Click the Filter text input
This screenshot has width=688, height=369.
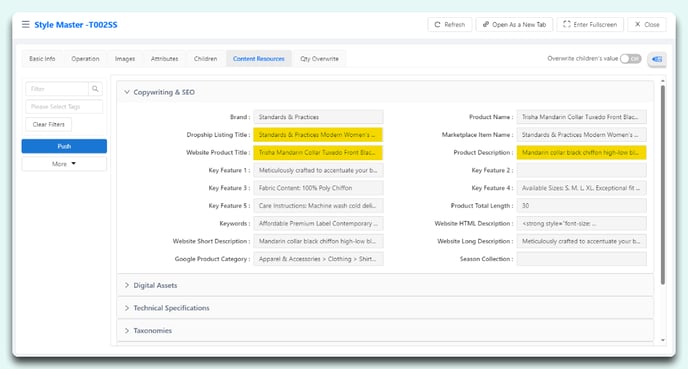pyautogui.click(x=57, y=89)
